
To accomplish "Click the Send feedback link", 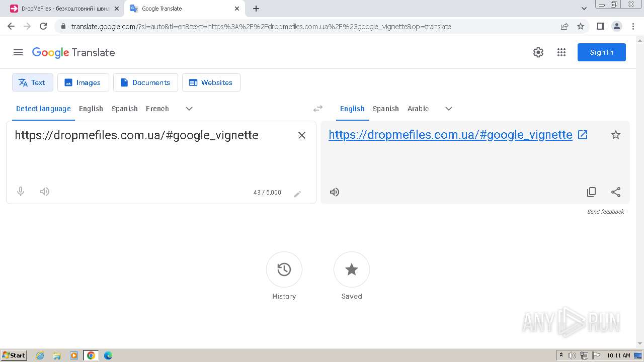I will pyautogui.click(x=605, y=212).
